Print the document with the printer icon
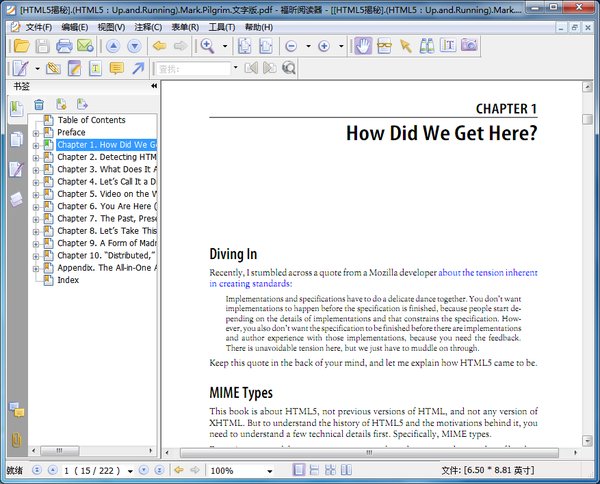 click(x=64, y=46)
